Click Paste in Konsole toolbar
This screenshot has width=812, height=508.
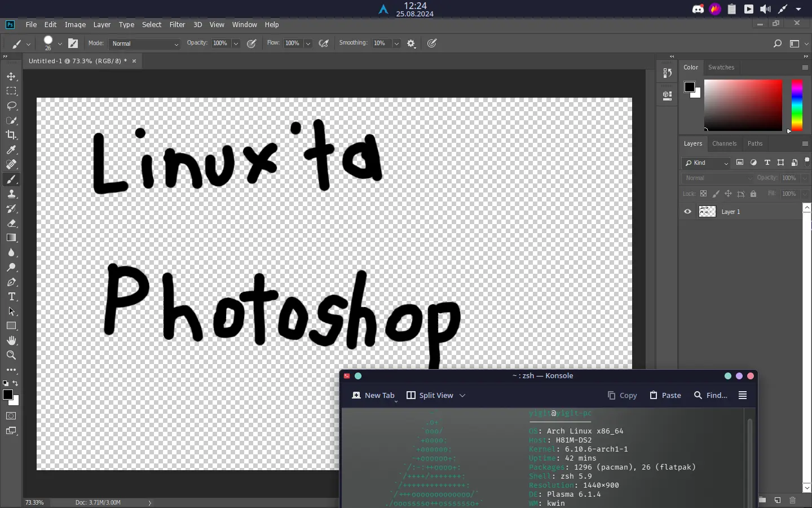(x=665, y=395)
